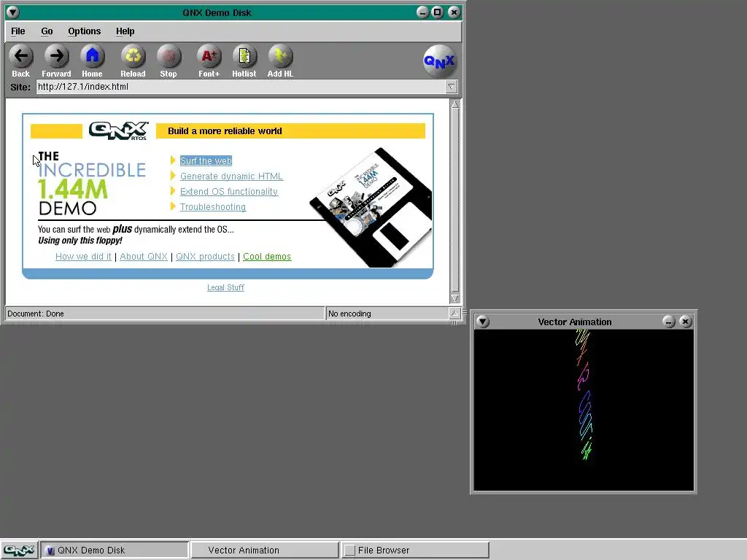Minimize the Vector Animation window
This screenshot has width=747, height=560.
point(669,322)
